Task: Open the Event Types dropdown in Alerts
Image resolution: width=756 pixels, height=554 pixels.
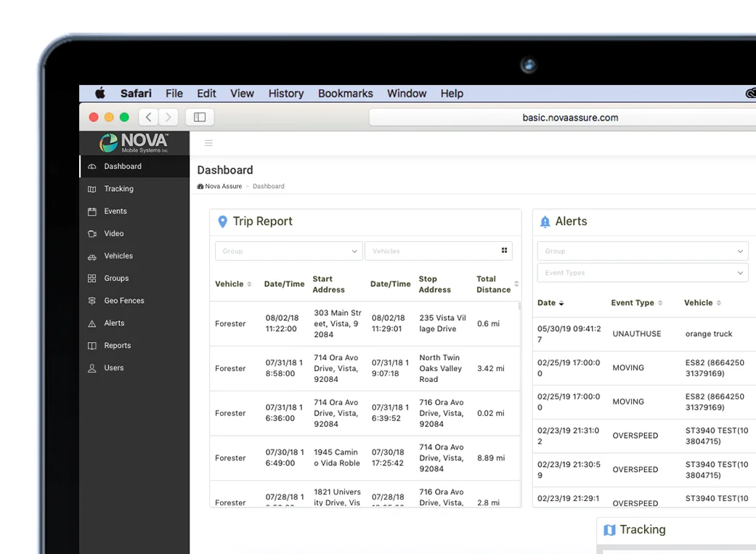Action: point(643,272)
